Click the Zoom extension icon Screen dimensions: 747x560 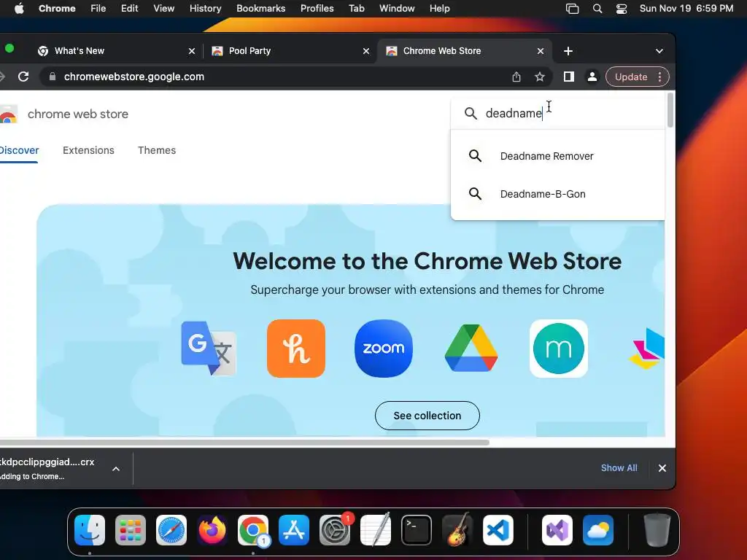pos(384,349)
